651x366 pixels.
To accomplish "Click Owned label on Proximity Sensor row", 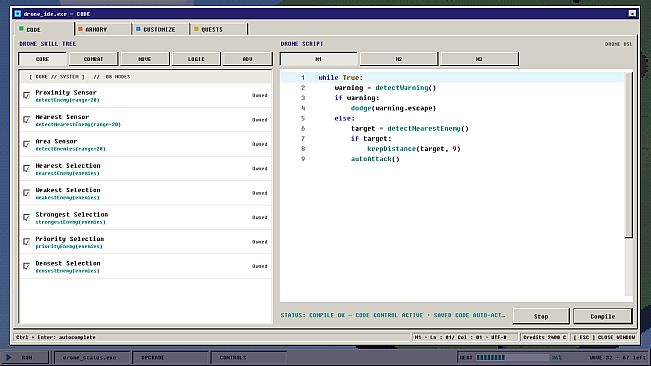I will point(259,95).
